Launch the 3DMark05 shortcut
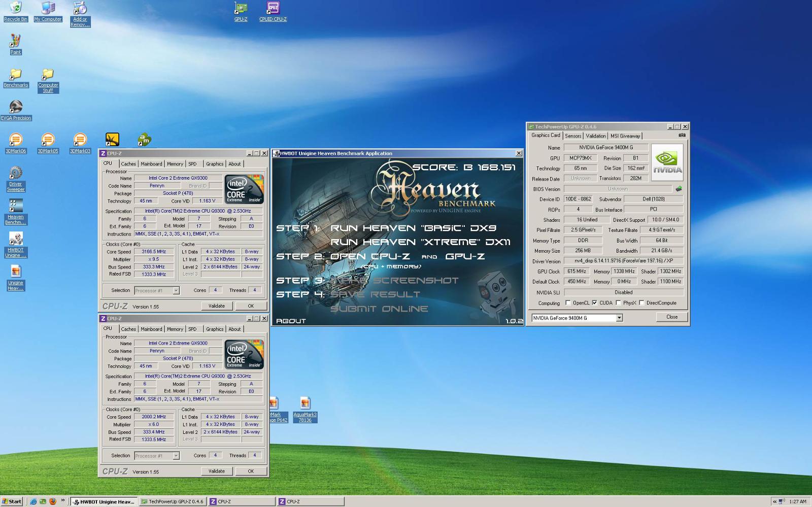 pos(48,143)
